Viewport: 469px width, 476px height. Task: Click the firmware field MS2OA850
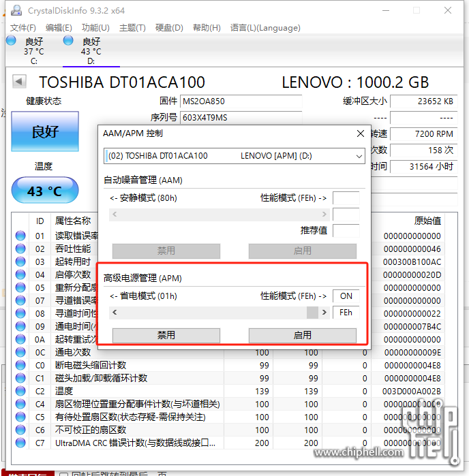(x=241, y=101)
